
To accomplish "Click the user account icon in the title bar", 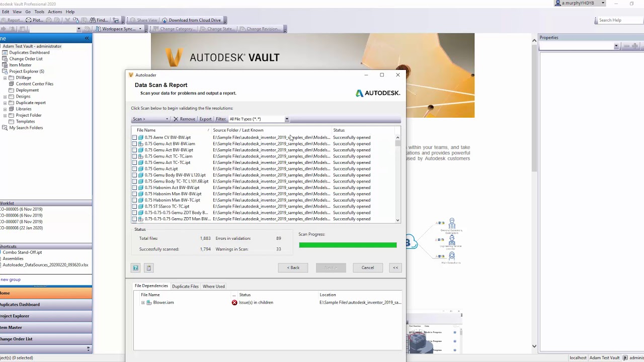I will point(558,3).
